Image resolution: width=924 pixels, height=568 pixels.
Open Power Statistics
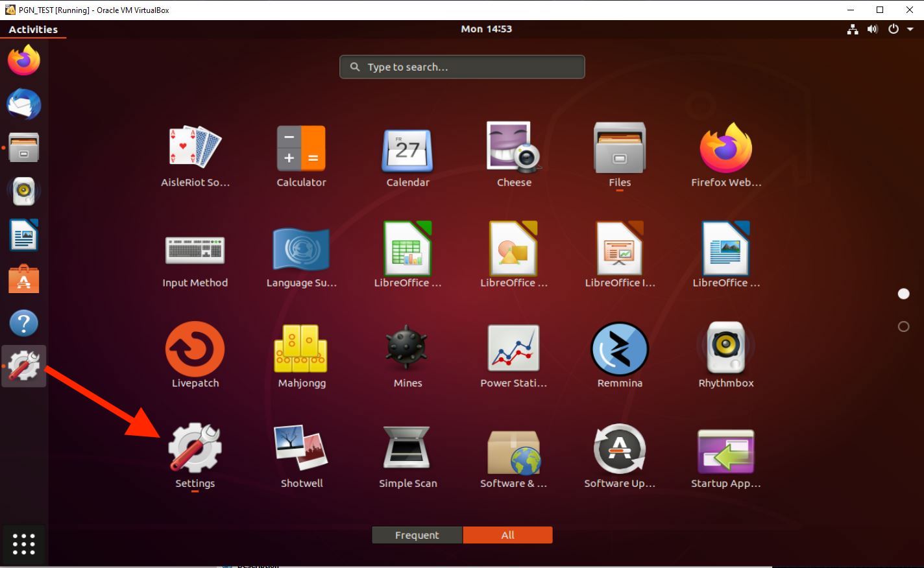click(x=514, y=349)
